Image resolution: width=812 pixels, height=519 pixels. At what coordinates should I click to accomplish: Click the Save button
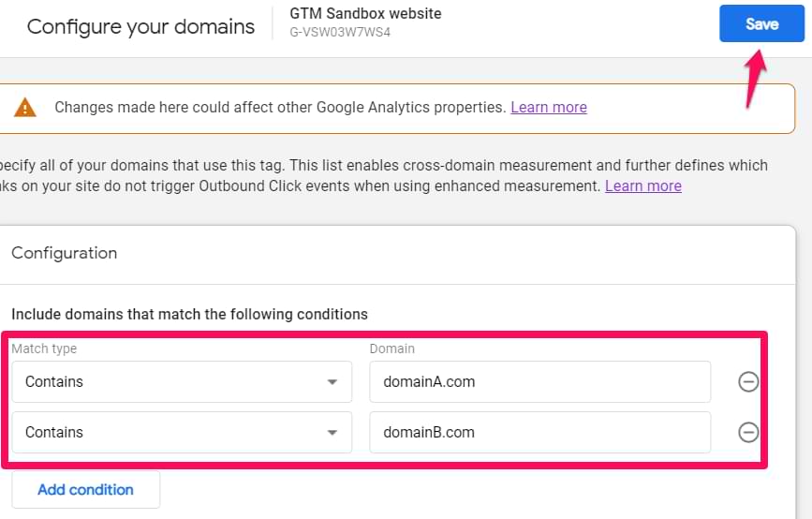tap(761, 24)
